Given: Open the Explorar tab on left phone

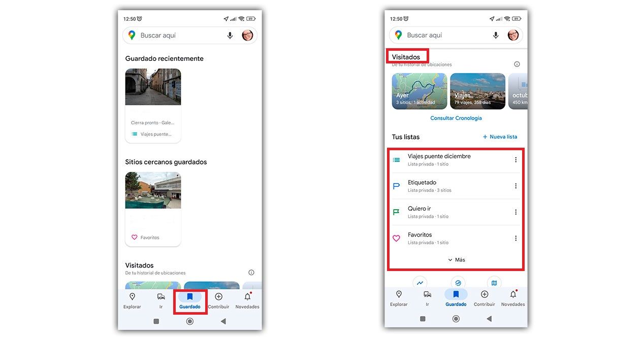Looking at the screenshot, I should [x=132, y=301].
